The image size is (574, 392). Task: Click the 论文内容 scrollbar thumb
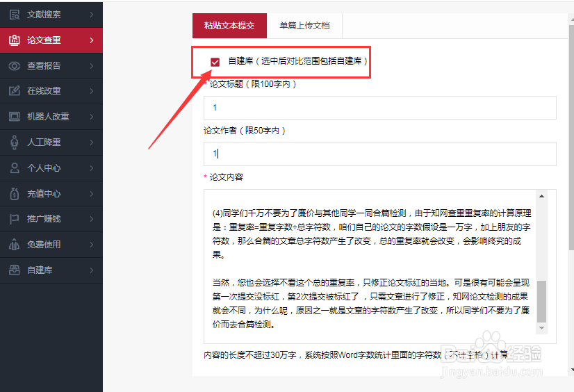(x=541, y=302)
